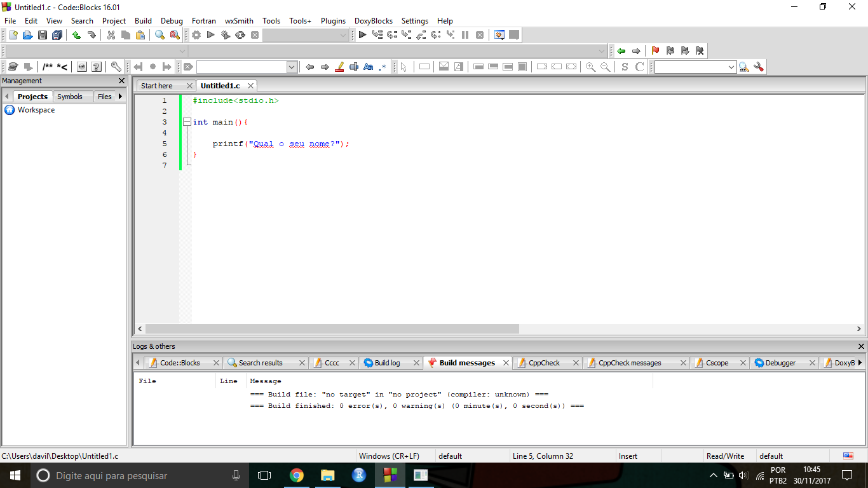Viewport: 868px width, 488px height.
Task: Toggle match case with the Aa icon
Action: point(369,67)
